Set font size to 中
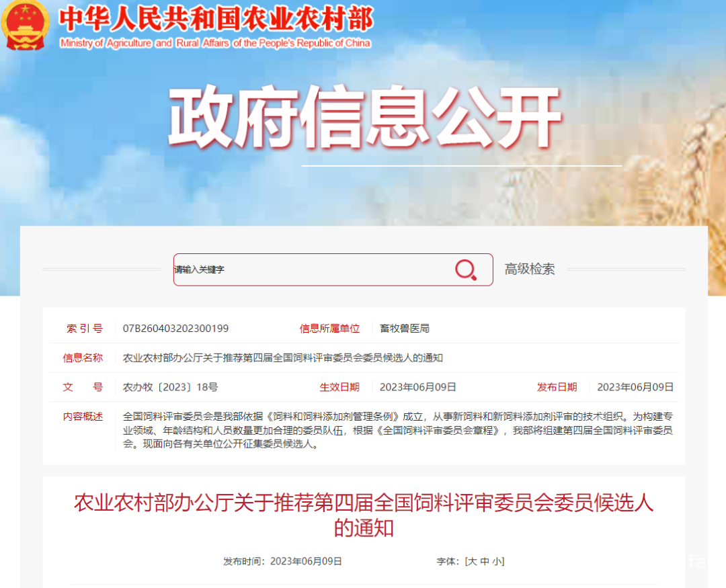 [484, 561]
